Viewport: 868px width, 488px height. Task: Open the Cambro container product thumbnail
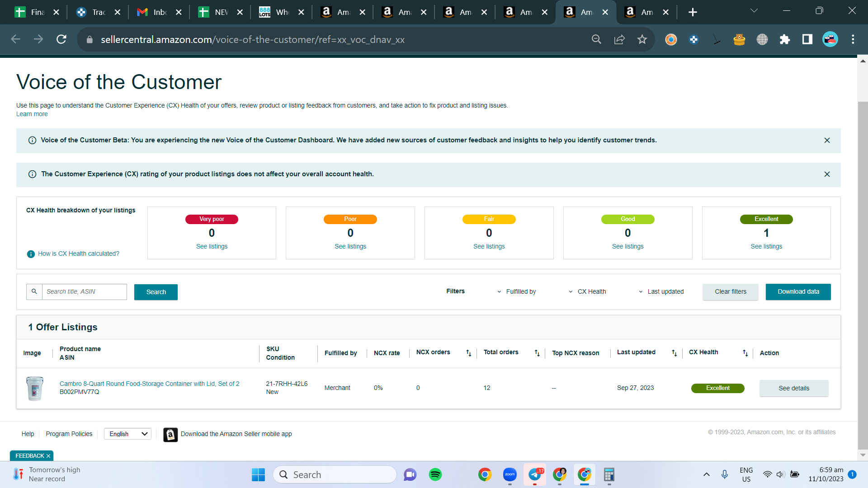[x=35, y=388]
